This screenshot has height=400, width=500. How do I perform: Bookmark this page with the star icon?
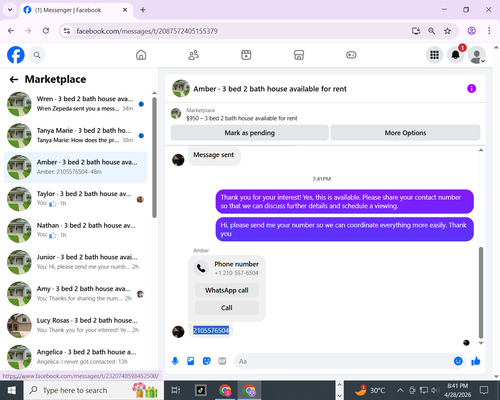pyautogui.click(x=447, y=31)
